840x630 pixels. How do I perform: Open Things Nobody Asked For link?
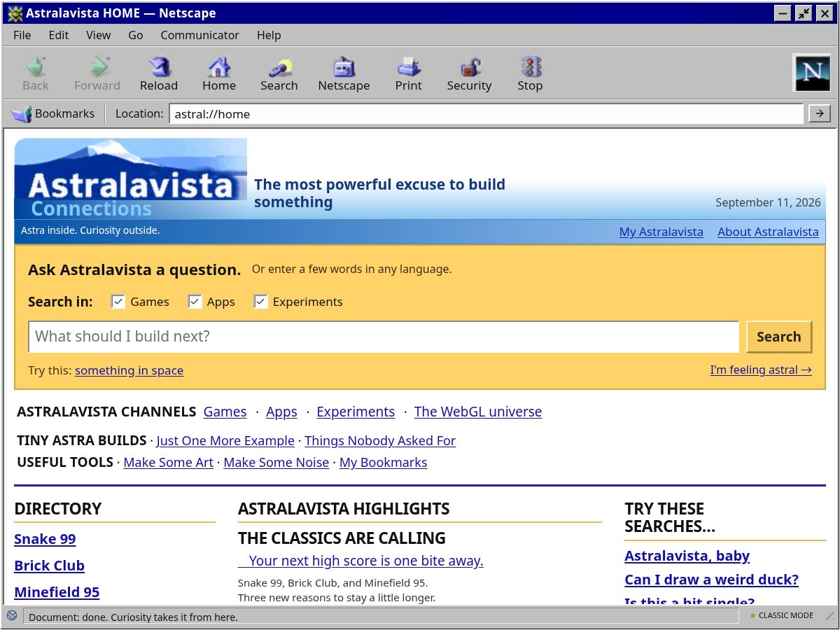click(x=380, y=441)
